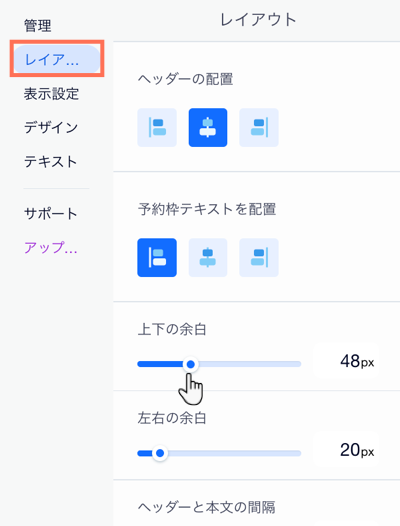Select center header alignment icon
This screenshot has height=526, width=400.
pyautogui.click(x=208, y=127)
